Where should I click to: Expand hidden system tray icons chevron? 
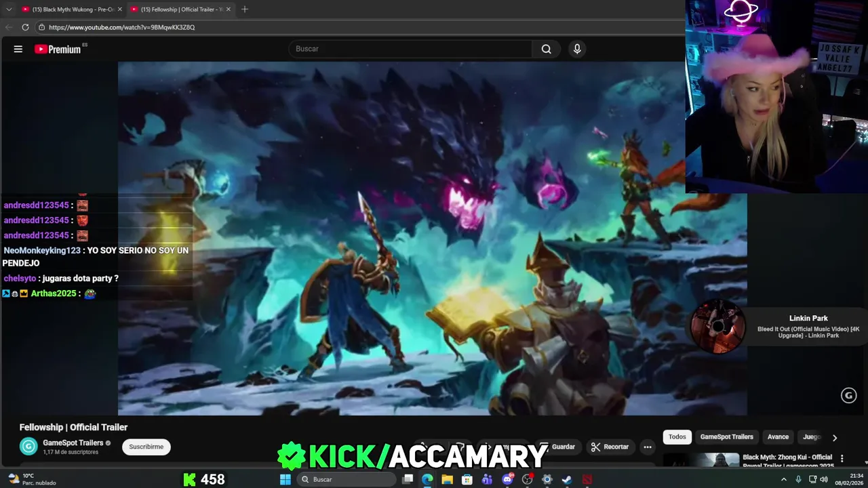tap(784, 479)
